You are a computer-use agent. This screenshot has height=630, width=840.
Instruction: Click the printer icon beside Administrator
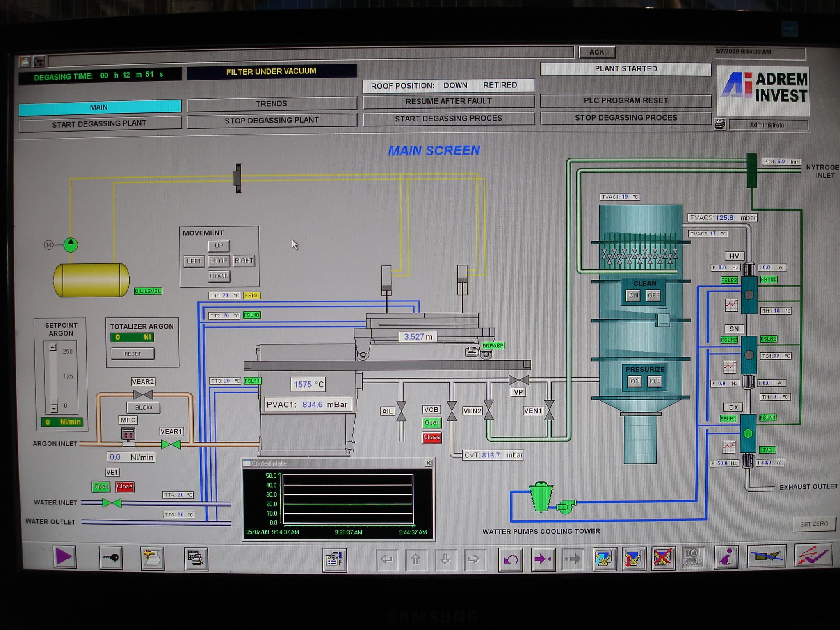point(720,124)
